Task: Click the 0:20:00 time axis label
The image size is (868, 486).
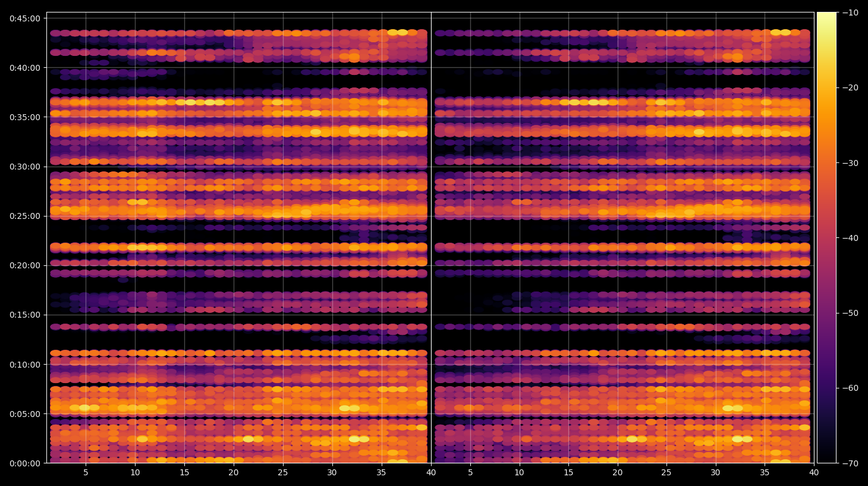Action: click(x=25, y=265)
